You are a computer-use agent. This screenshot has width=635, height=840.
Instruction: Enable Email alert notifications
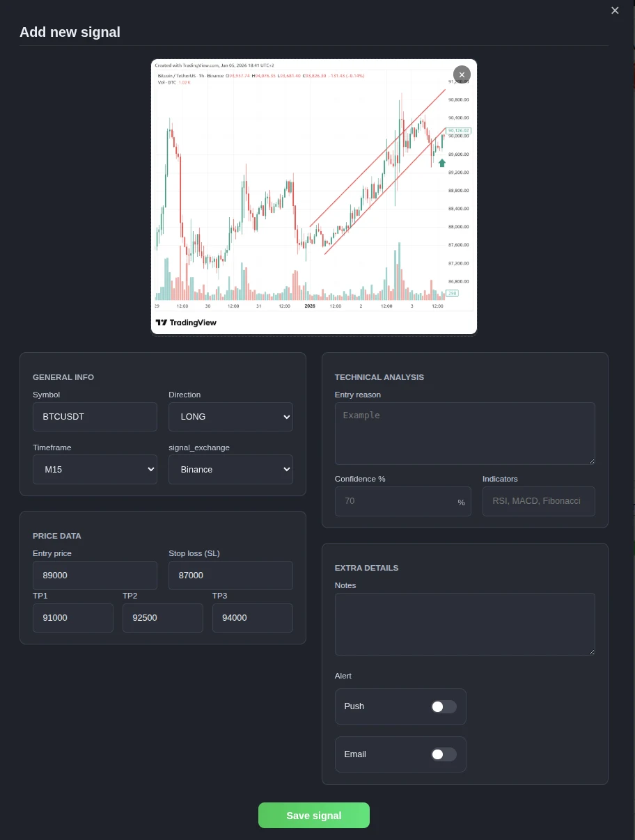tap(443, 754)
